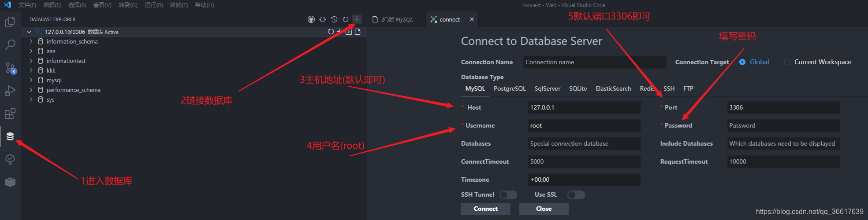Viewport: 868px width, 220px height.
Task: Open the Explorer view in activity bar
Action: click(10, 22)
